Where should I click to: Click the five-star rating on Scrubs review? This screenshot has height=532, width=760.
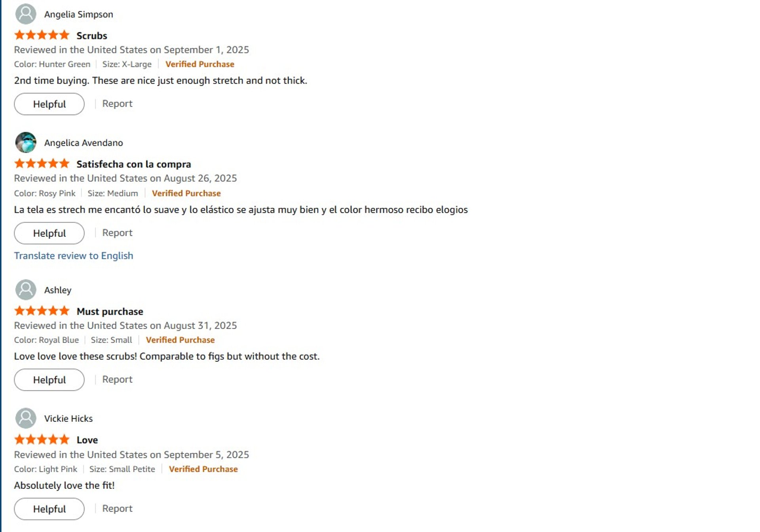click(42, 35)
